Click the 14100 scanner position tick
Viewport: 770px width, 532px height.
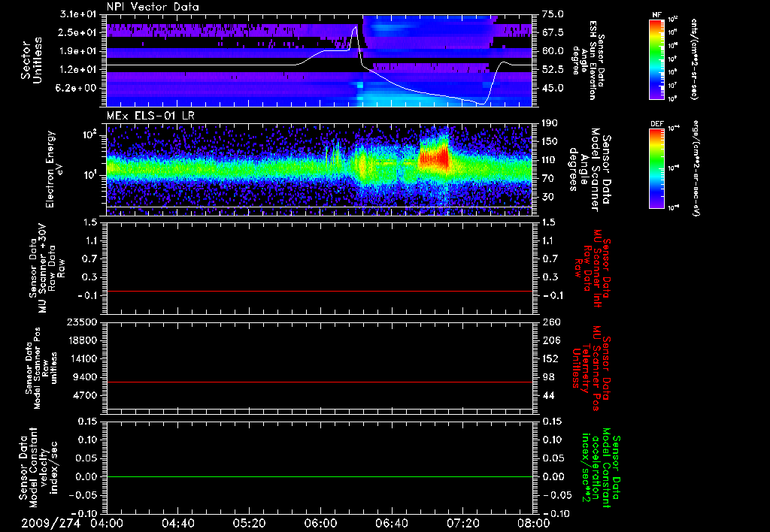(x=81, y=358)
